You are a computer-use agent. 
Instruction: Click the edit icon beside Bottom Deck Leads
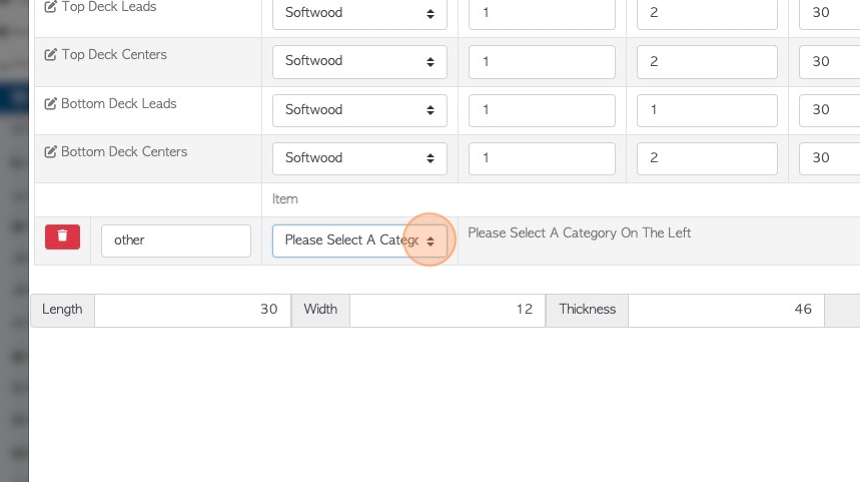pos(50,104)
